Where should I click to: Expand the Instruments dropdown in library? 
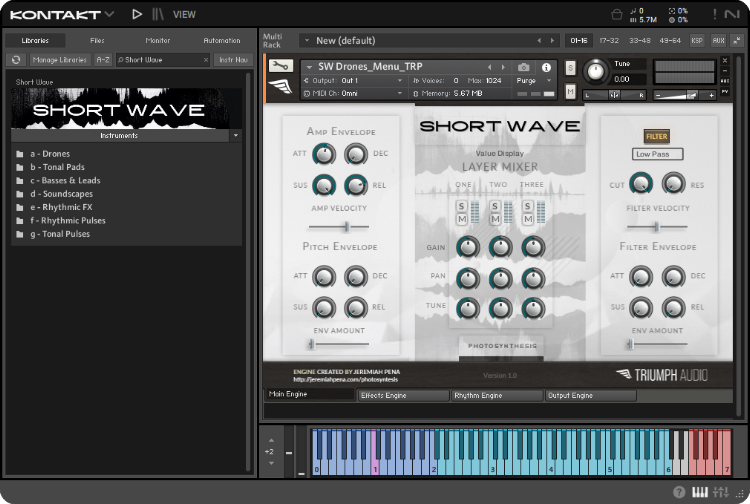pyautogui.click(x=235, y=135)
